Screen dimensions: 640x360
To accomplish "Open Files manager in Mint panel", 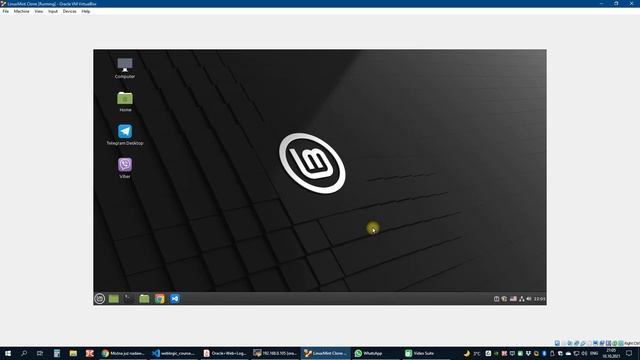I will pyautogui.click(x=144, y=298).
